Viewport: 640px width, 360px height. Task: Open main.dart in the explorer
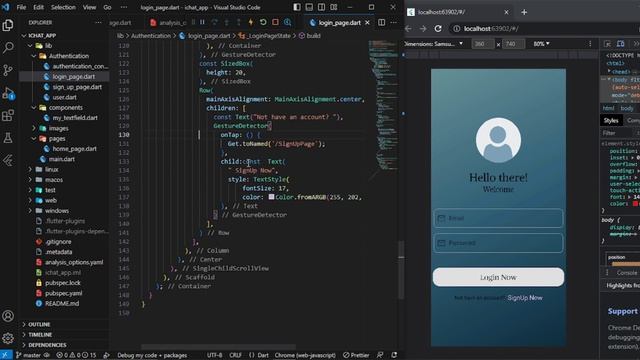point(62,159)
